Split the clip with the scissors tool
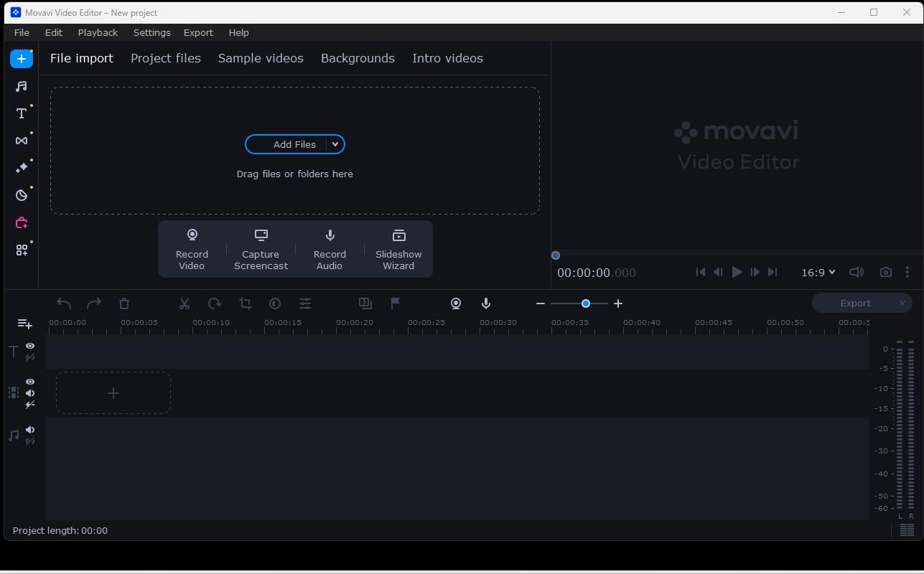Viewport: 924px width, 574px height. click(184, 303)
